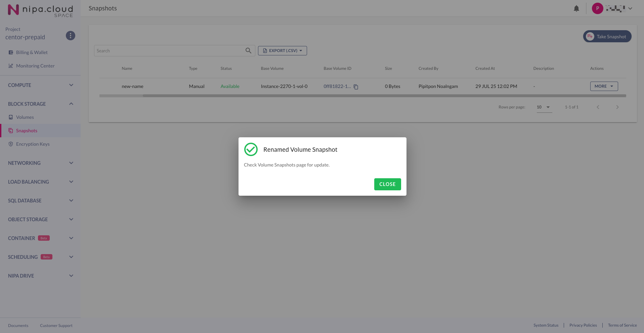Go to previous page arrow
Image resolution: width=644 pixels, height=333 pixels.
coord(598,107)
